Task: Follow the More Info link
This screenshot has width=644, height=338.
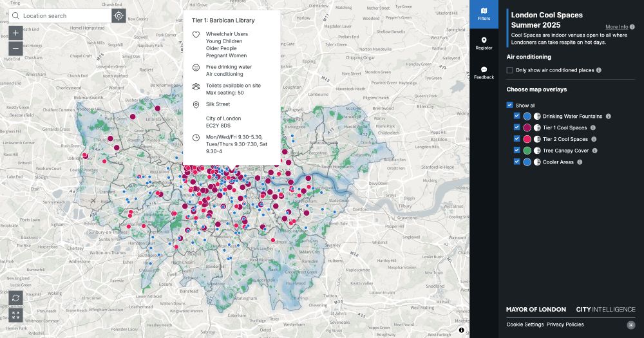Action: pyautogui.click(x=616, y=26)
